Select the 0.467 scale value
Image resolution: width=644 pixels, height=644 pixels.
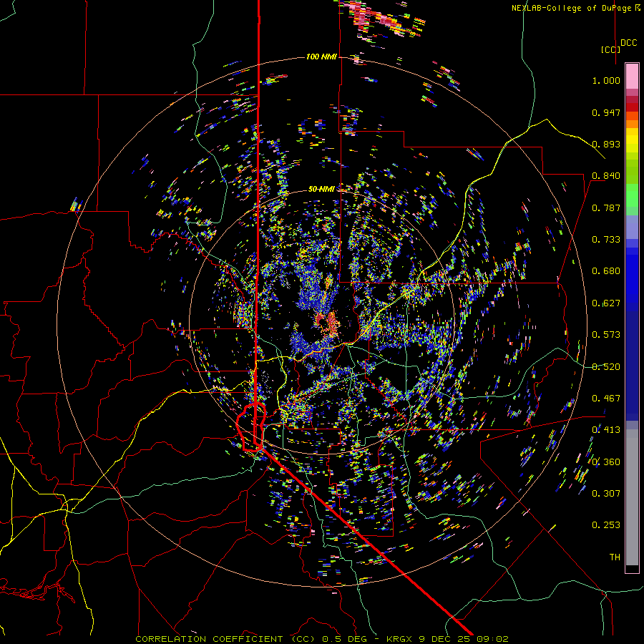(x=606, y=399)
